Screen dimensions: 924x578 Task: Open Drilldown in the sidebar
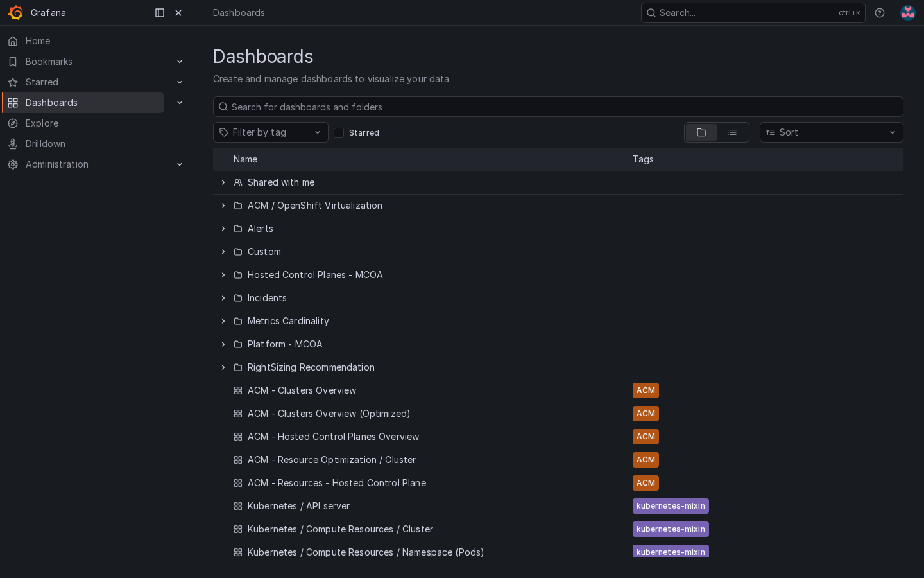[x=46, y=144]
